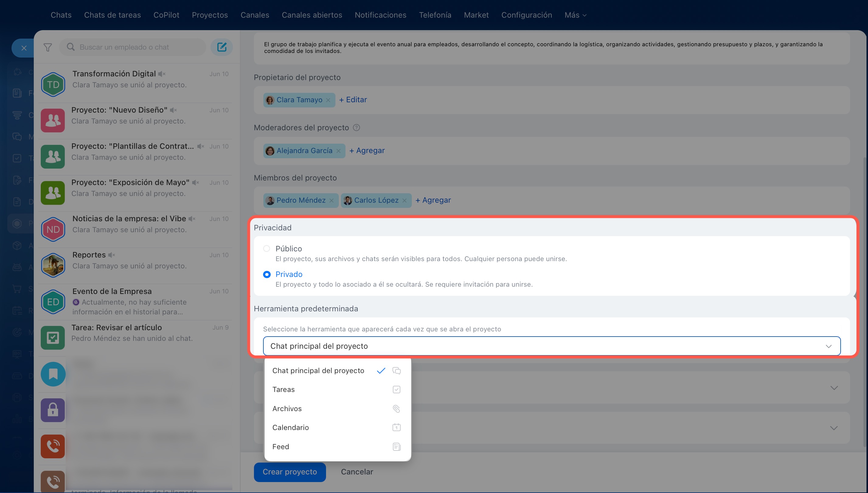Expand the first collapsed section chevron below dropdown

(834, 388)
